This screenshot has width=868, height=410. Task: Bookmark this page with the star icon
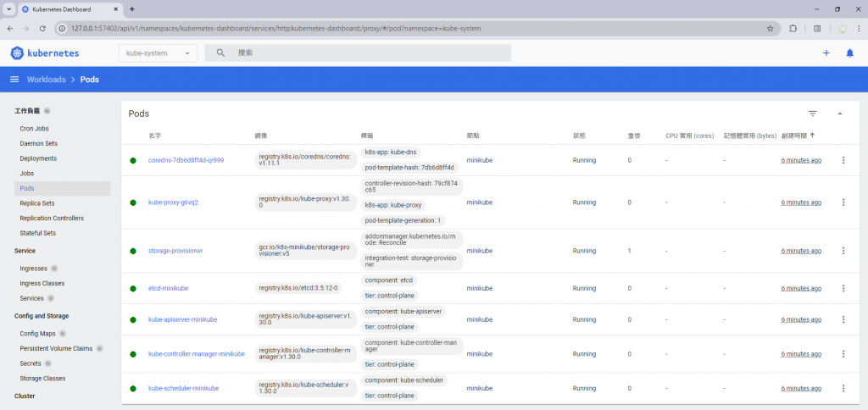point(770,28)
